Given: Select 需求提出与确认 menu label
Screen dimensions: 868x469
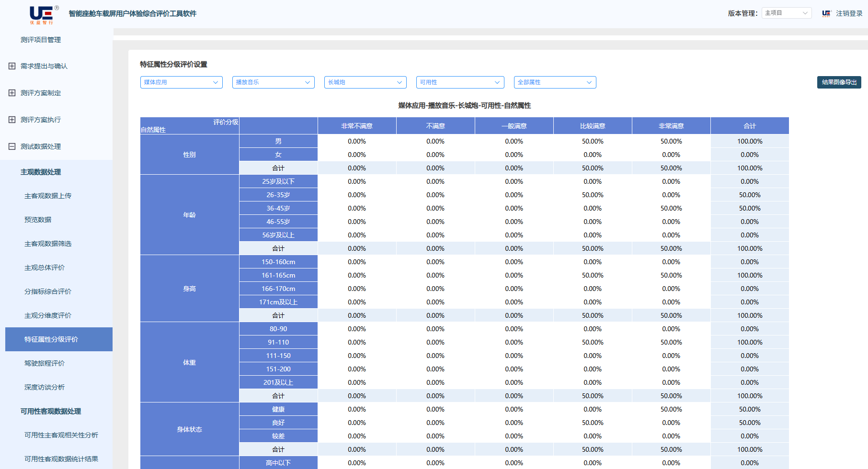Looking at the screenshot, I should pos(44,66).
